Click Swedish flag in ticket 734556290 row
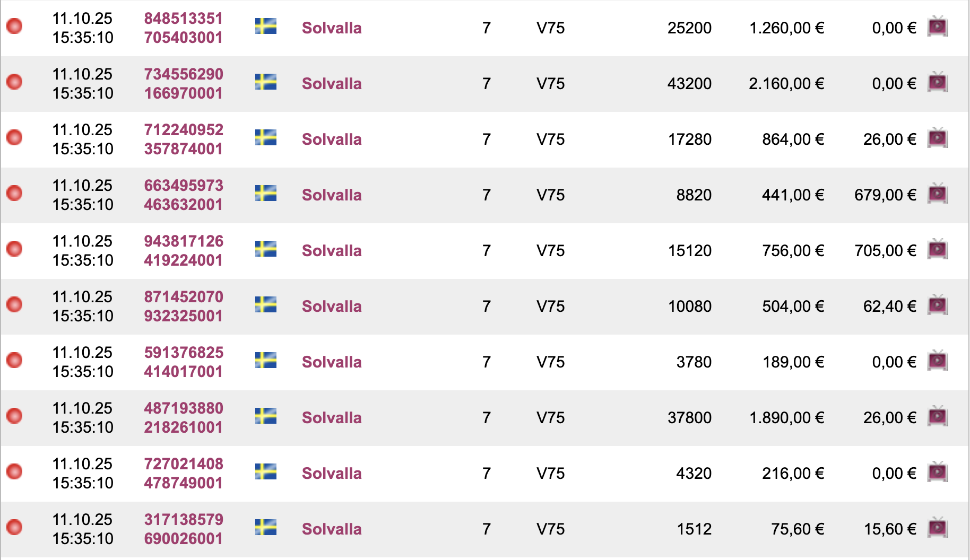 (x=266, y=82)
